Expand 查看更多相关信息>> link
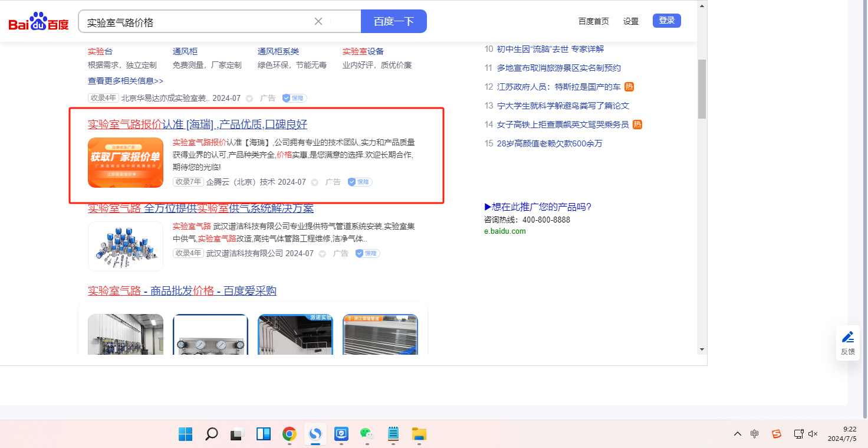 pyautogui.click(x=126, y=81)
